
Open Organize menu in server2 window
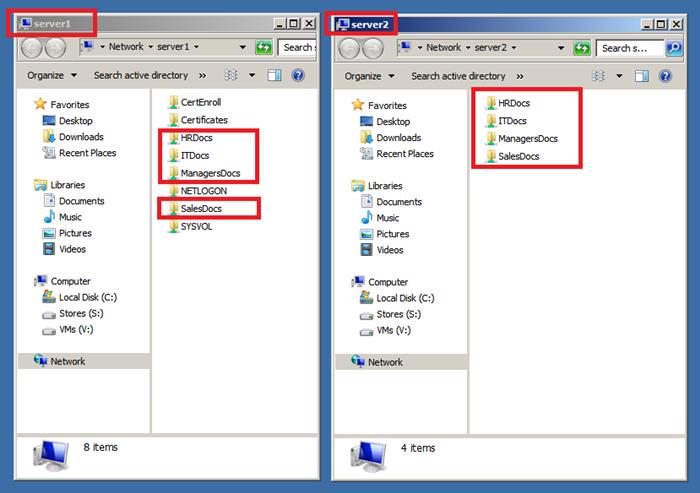click(369, 76)
